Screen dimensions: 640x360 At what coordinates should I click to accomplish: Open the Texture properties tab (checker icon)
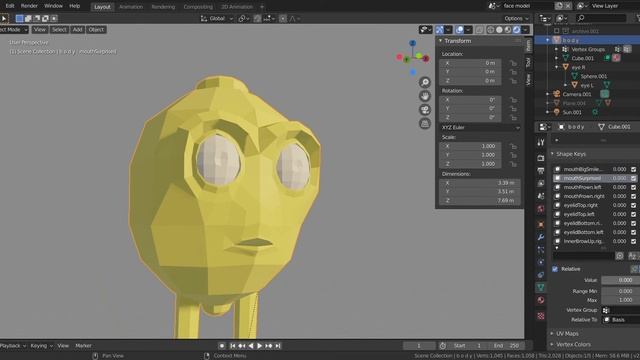pos(541,316)
